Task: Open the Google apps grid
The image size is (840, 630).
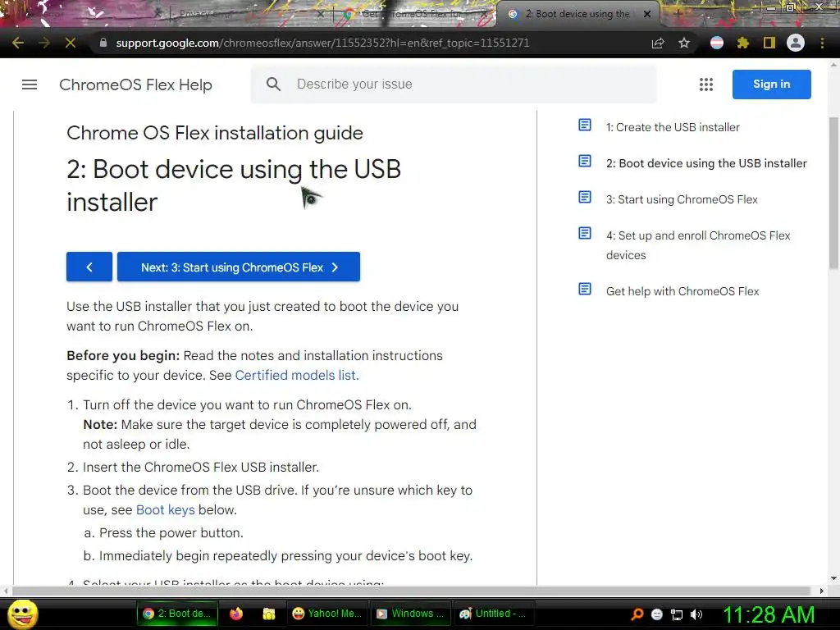Action: click(706, 84)
